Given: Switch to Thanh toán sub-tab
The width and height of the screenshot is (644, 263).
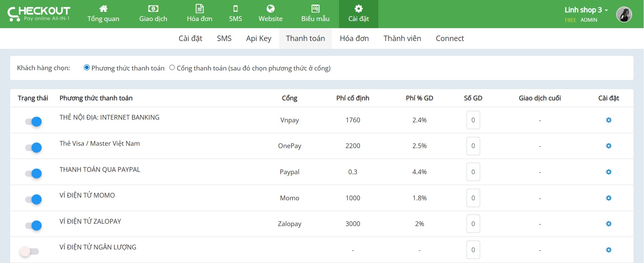Looking at the screenshot, I should pyautogui.click(x=305, y=38).
